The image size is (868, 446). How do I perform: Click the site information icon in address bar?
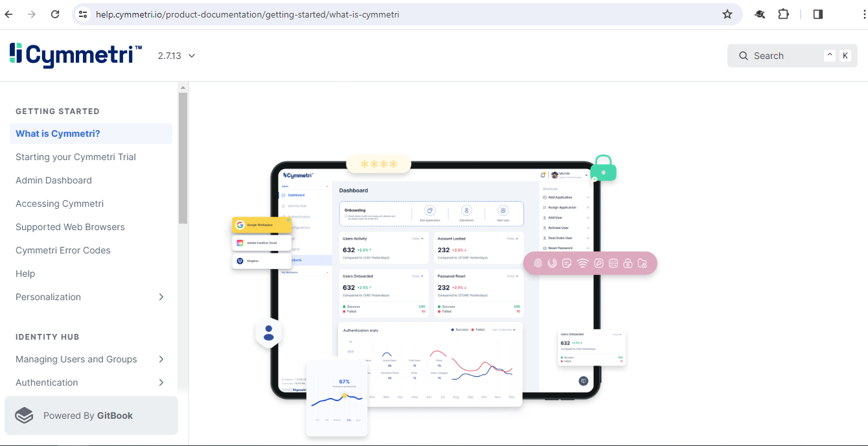(x=82, y=14)
